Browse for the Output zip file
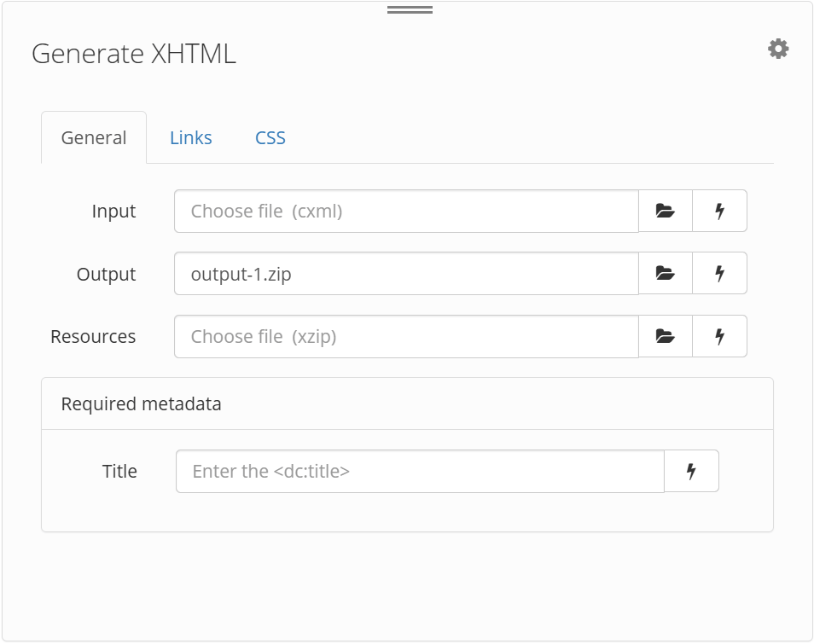 click(665, 273)
